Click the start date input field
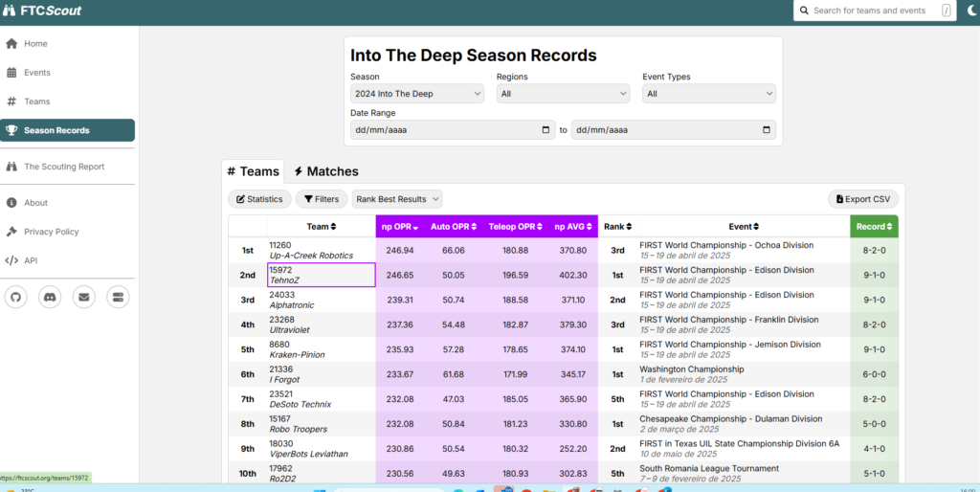This screenshot has height=492, width=980. pyautogui.click(x=453, y=130)
